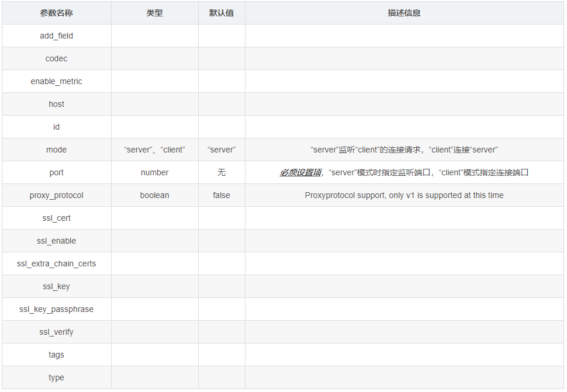
Task: Click the “server”、“client” type cell
Action: (x=154, y=150)
